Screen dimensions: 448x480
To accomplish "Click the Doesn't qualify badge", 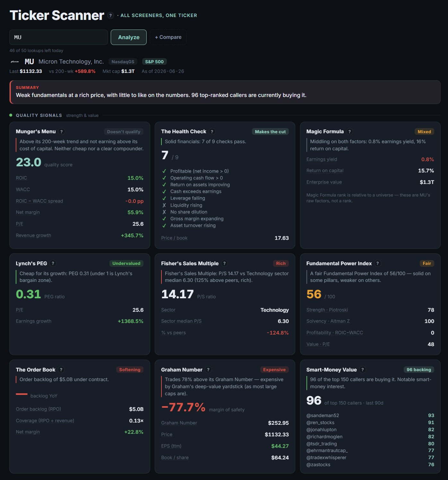I will click(x=124, y=132).
